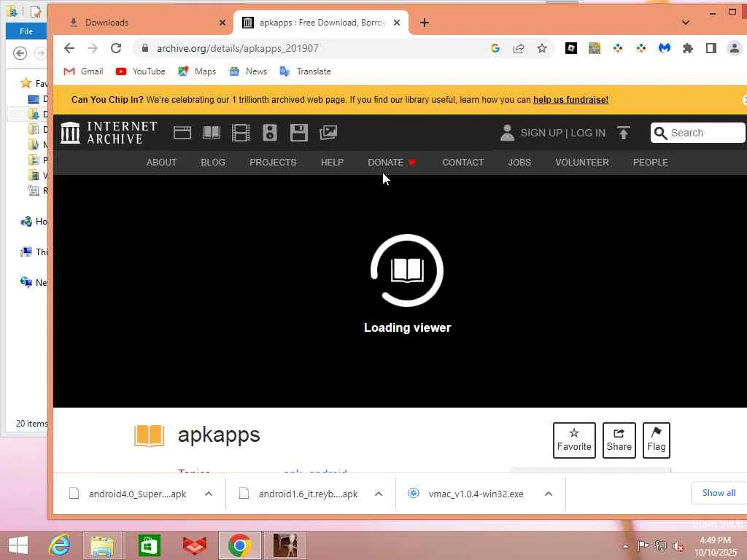Click the Favorite button

[x=574, y=440]
